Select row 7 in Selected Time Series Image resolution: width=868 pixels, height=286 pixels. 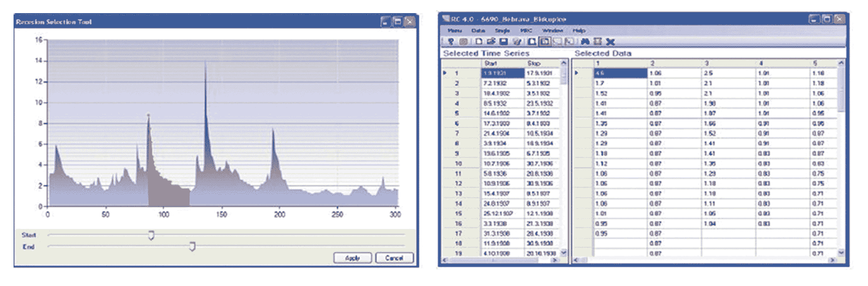click(x=457, y=134)
